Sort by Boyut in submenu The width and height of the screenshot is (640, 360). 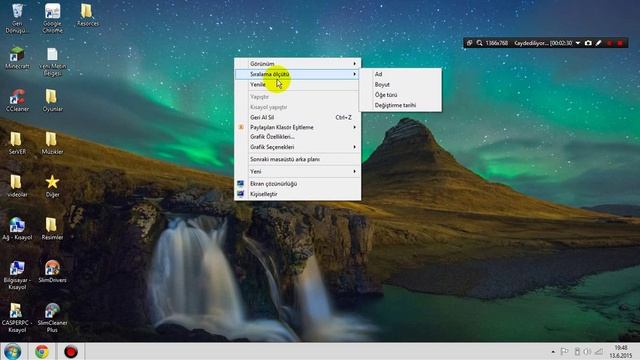coord(400,84)
